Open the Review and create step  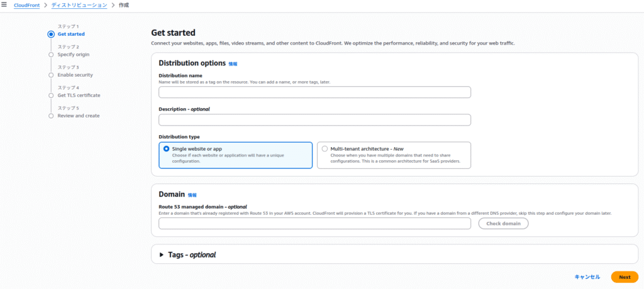pos(78,116)
